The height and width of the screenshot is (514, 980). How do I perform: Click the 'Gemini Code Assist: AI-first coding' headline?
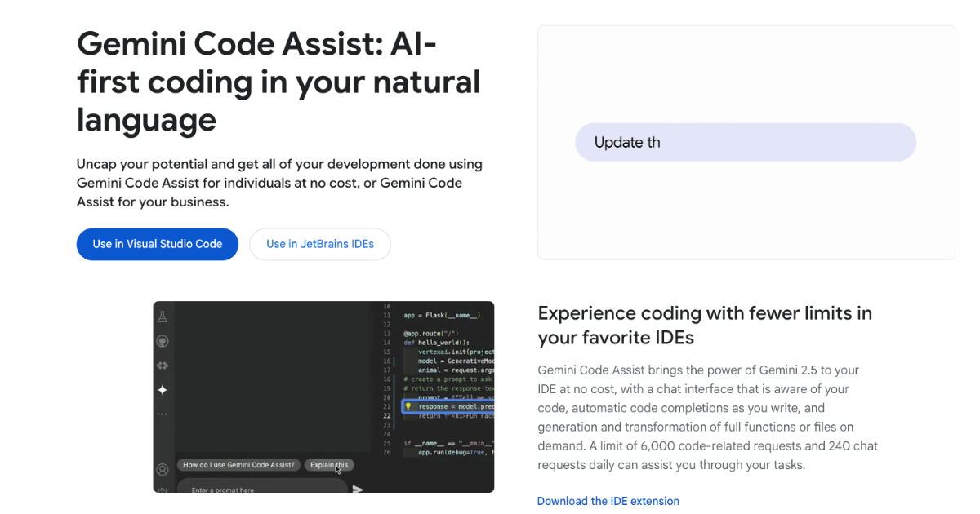[x=278, y=81]
